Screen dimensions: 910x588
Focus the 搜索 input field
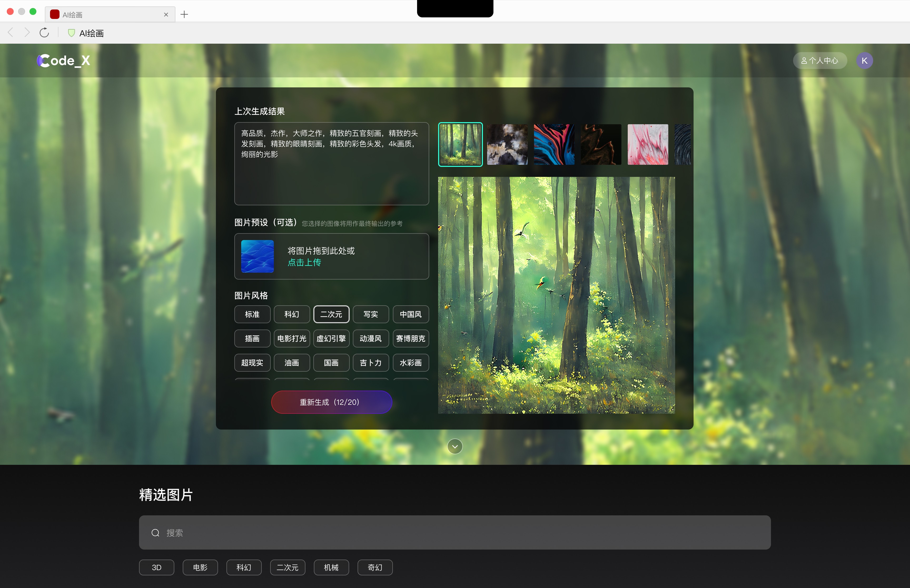click(x=455, y=533)
